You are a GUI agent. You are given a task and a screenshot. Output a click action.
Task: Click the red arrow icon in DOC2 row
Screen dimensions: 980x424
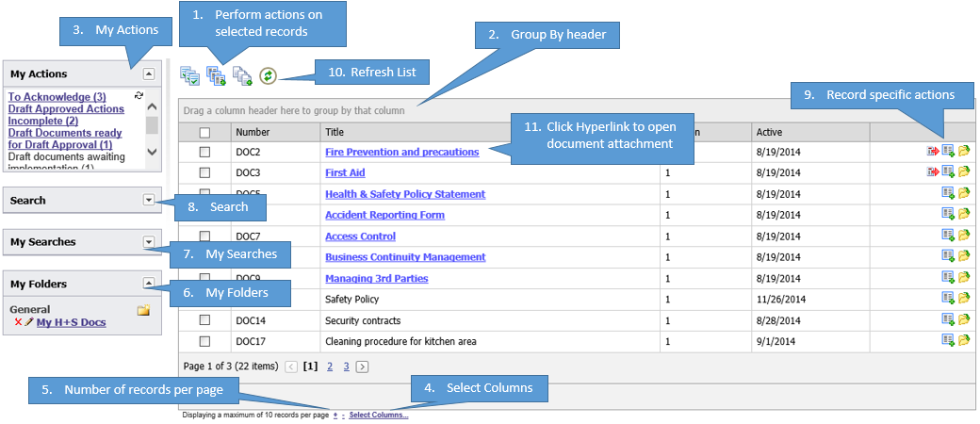(933, 152)
